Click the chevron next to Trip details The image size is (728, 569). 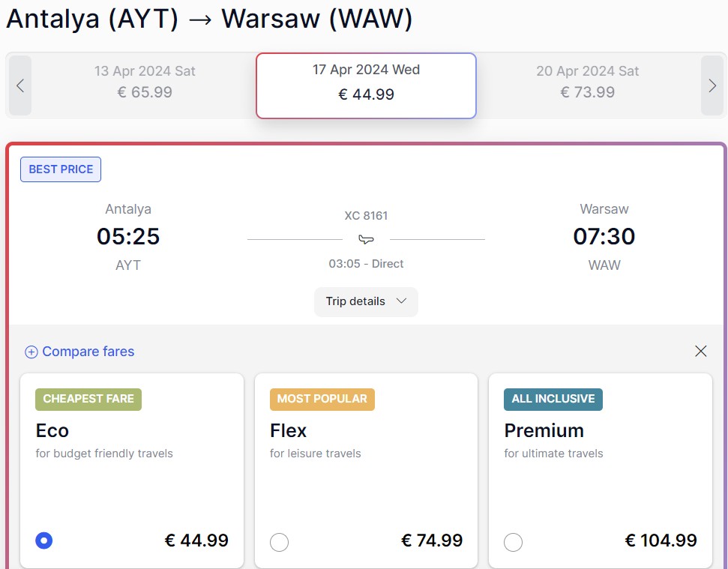(x=401, y=301)
